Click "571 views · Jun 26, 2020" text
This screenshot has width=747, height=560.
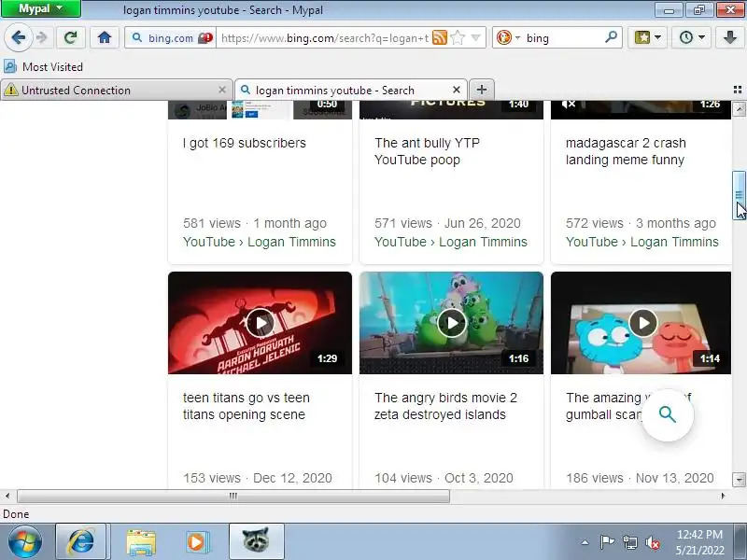click(x=447, y=223)
